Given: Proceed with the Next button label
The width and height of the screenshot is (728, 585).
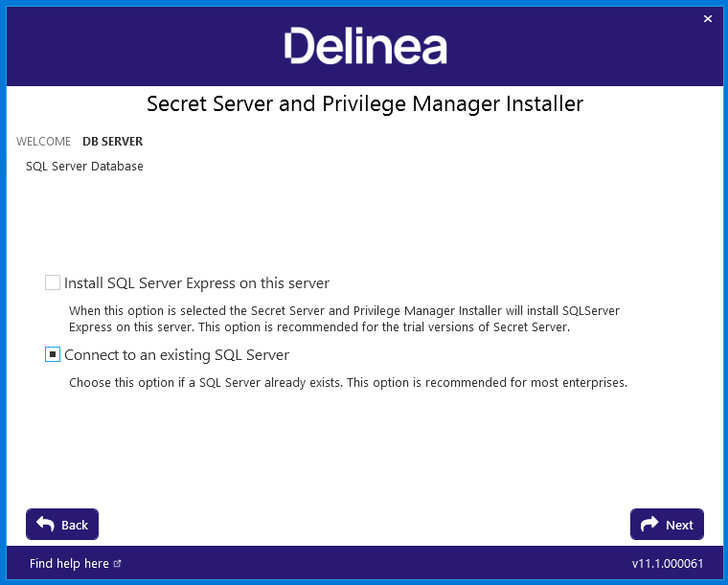Looking at the screenshot, I should coord(679,525).
